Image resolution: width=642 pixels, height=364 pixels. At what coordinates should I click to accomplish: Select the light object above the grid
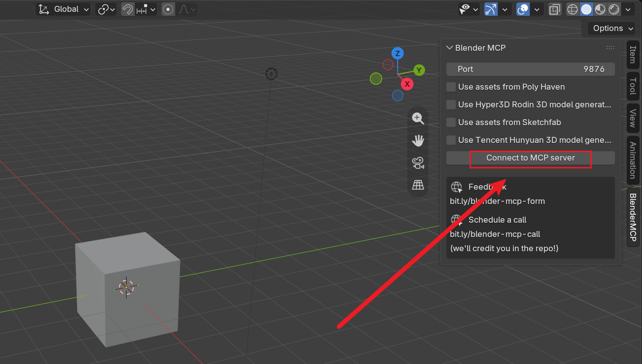point(271,74)
